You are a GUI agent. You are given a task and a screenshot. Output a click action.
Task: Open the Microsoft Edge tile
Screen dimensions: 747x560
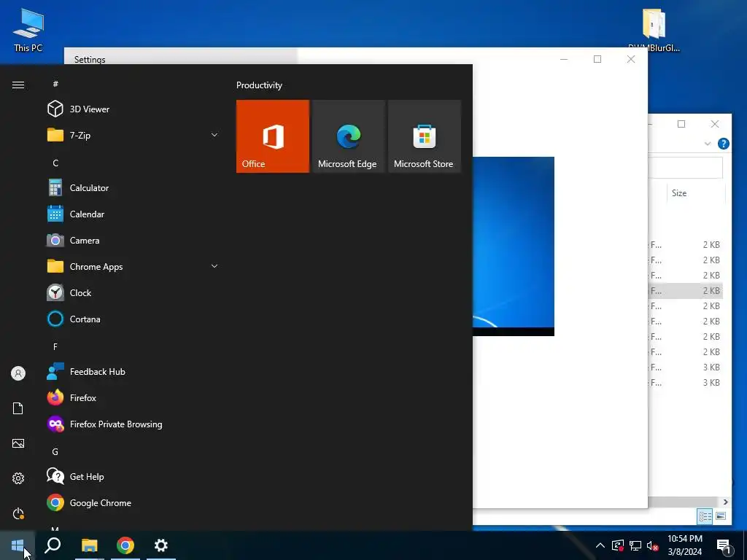(x=348, y=136)
